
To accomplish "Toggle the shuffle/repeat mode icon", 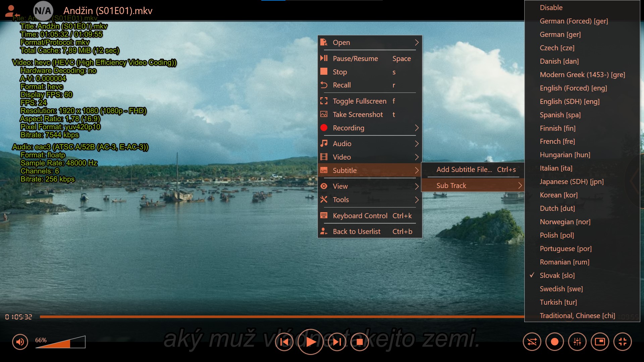I will click(532, 342).
